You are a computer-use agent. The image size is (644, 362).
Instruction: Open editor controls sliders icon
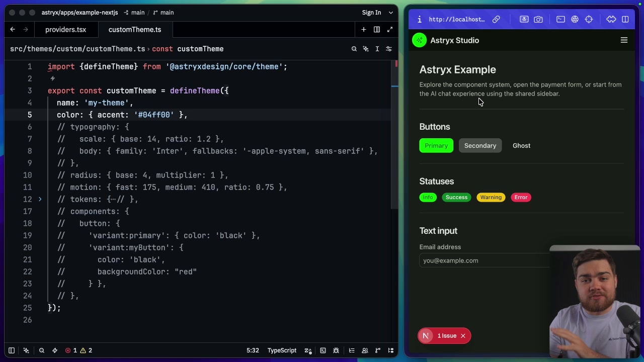[389, 49]
